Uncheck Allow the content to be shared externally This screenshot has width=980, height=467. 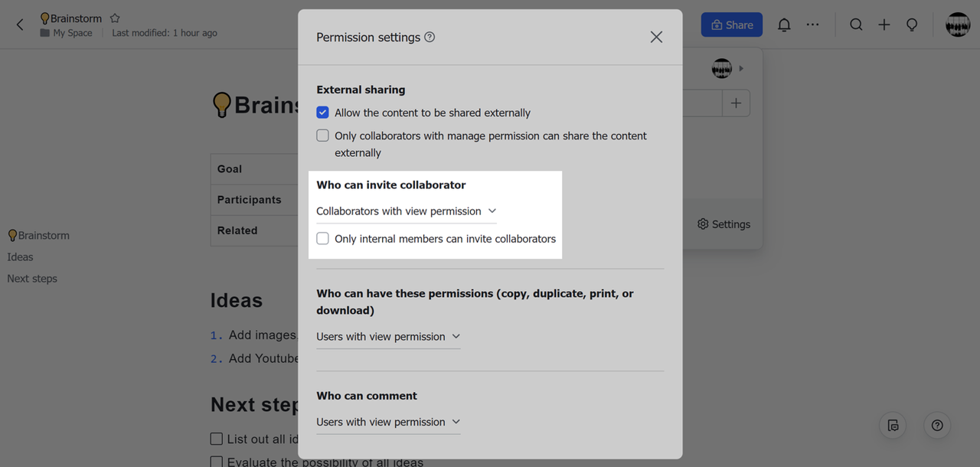(x=323, y=113)
